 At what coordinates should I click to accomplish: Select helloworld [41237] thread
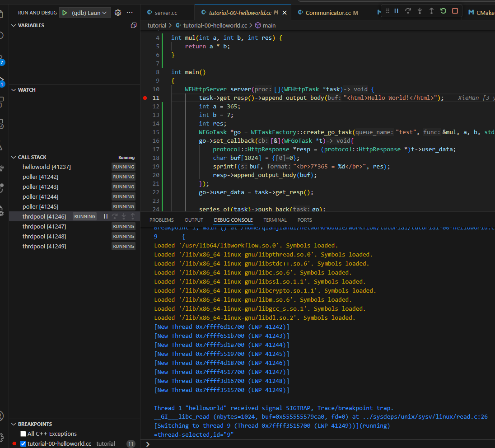(x=75, y=167)
